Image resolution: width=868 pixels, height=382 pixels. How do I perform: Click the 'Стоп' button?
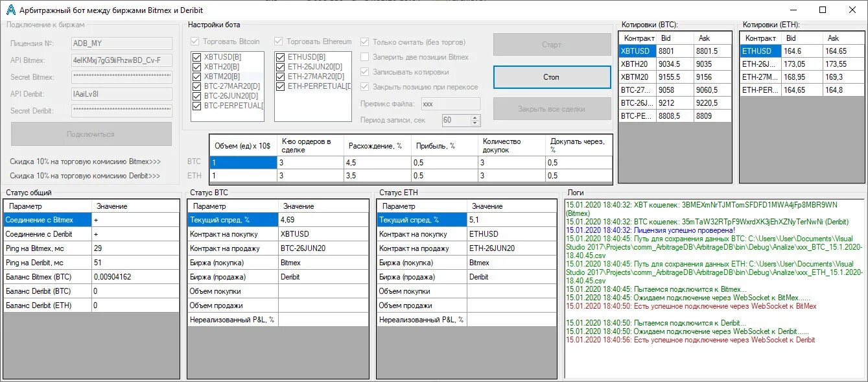point(552,77)
